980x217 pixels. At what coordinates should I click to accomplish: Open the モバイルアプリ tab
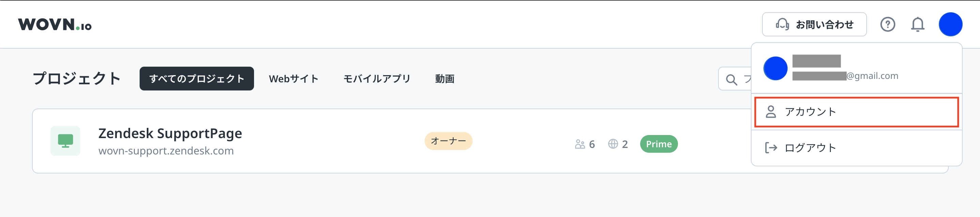377,79
